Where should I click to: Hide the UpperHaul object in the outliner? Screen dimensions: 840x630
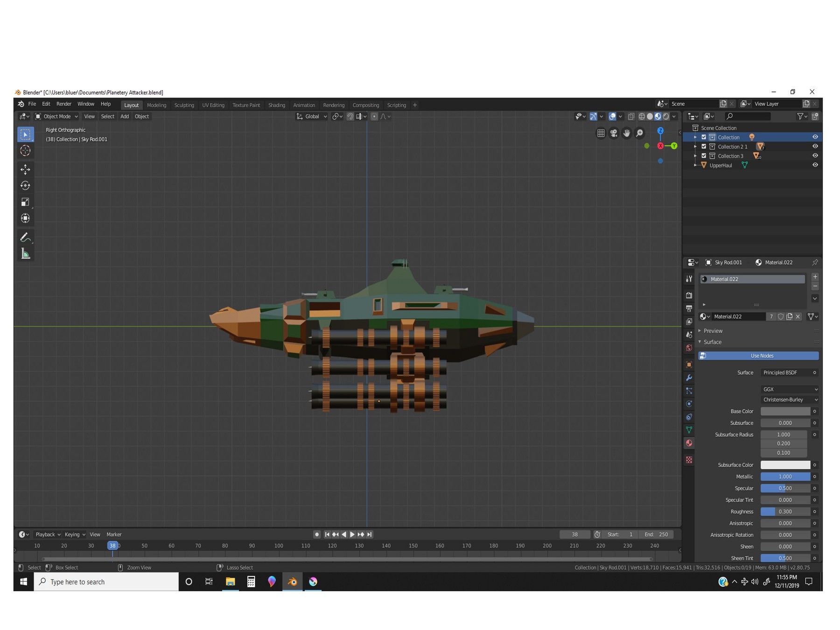click(815, 165)
